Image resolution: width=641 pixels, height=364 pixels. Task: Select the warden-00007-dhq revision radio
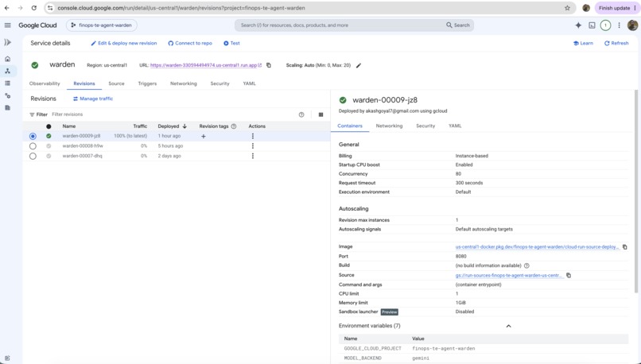33,156
